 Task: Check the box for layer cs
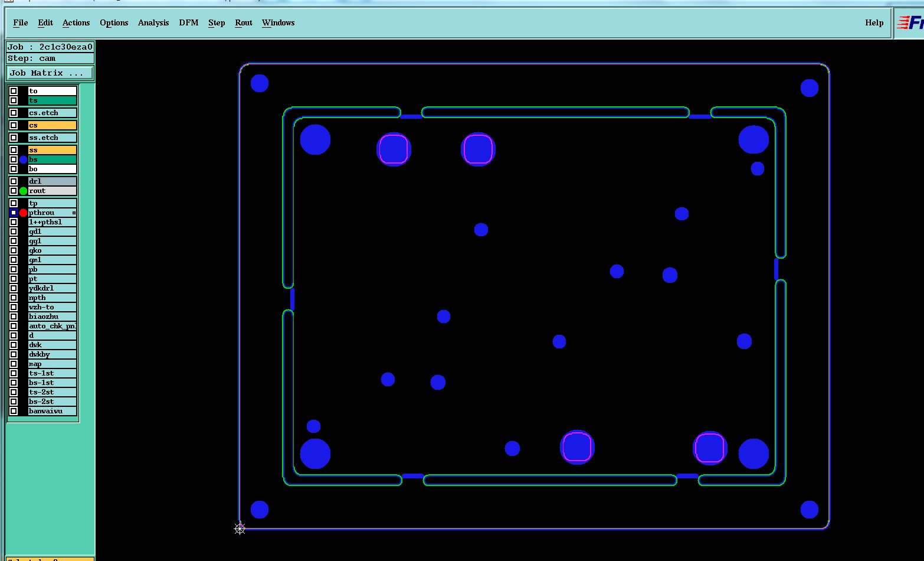(14, 125)
